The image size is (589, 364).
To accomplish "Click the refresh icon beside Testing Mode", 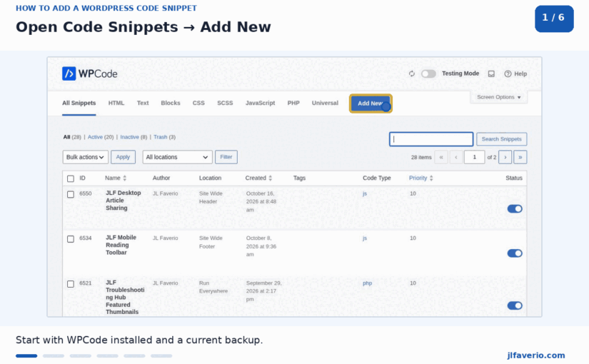I will tap(412, 74).
